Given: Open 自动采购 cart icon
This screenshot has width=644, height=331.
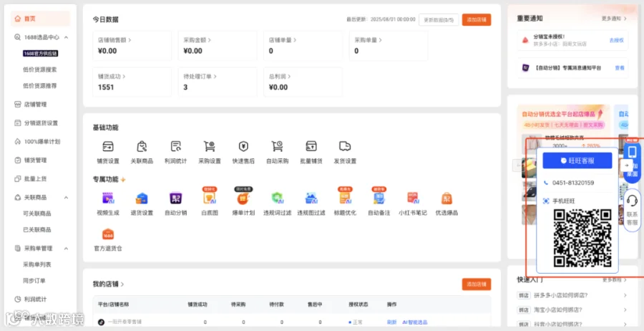Looking at the screenshot, I should (x=277, y=146).
